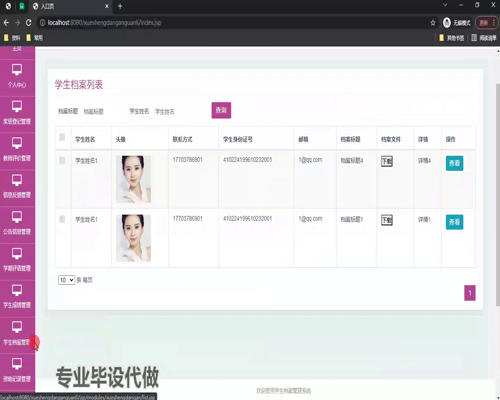Toggle the select-all checkbox in table header
Image resolution: width=500 pixels, height=400 pixels.
pos(62,137)
